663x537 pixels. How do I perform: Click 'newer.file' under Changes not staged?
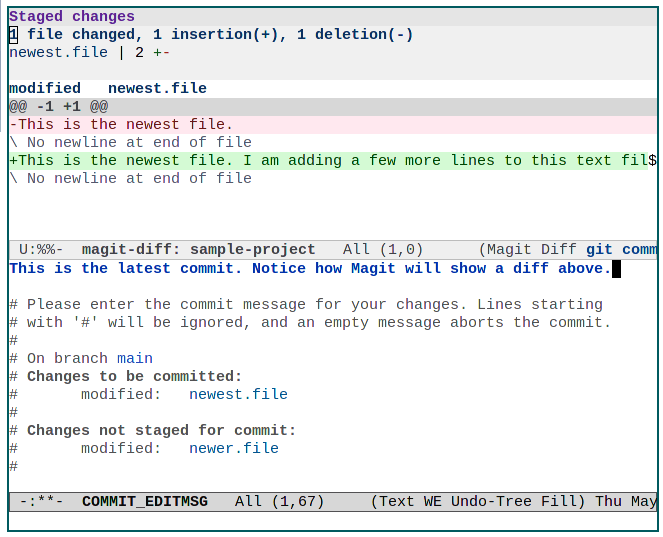tap(234, 448)
